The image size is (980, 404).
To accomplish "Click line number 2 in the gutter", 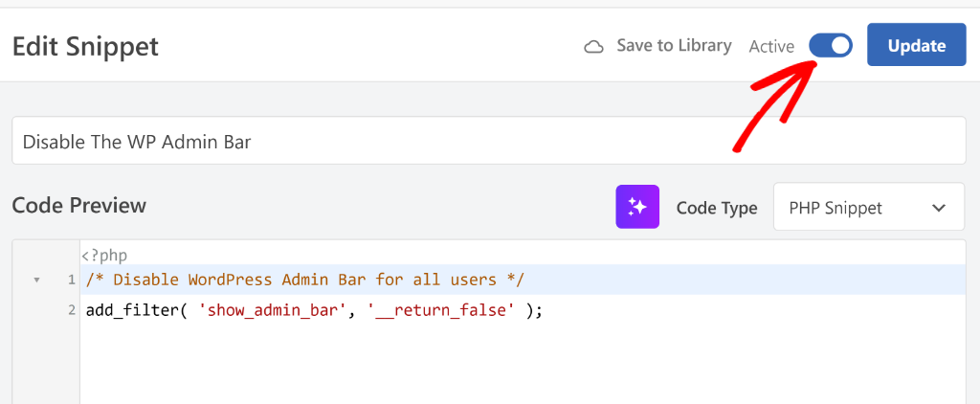I will (70, 310).
